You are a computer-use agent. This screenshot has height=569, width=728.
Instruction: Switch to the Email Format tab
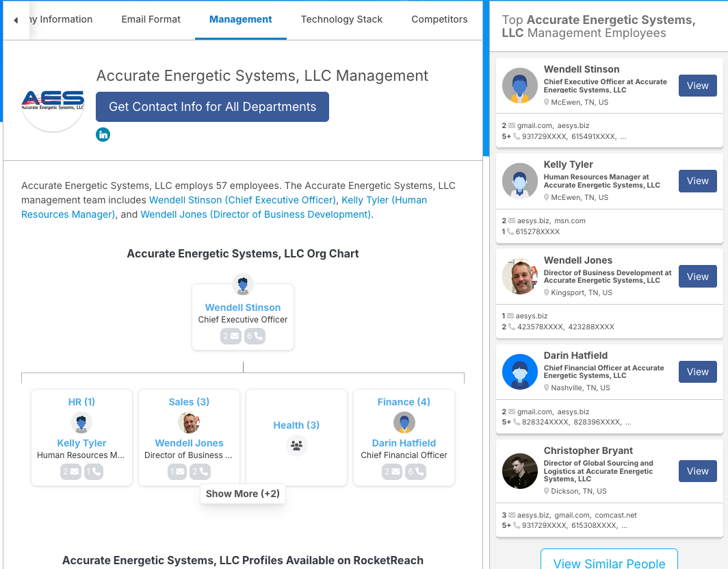151,19
